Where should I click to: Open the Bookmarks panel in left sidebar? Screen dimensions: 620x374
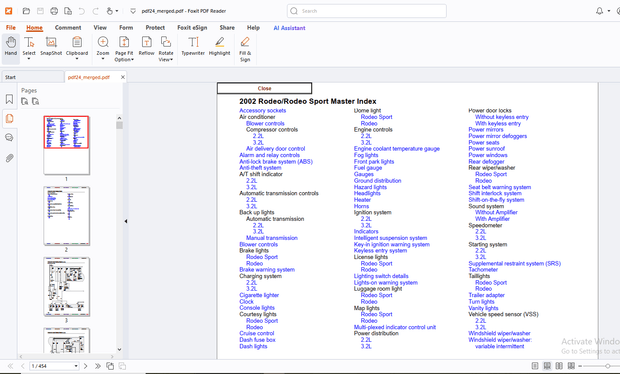pyautogui.click(x=9, y=99)
